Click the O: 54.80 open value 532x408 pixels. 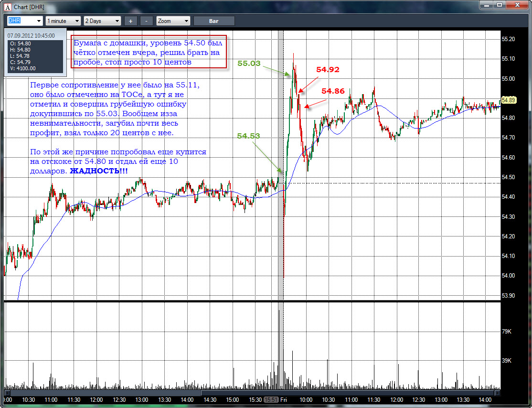point(21,43)
